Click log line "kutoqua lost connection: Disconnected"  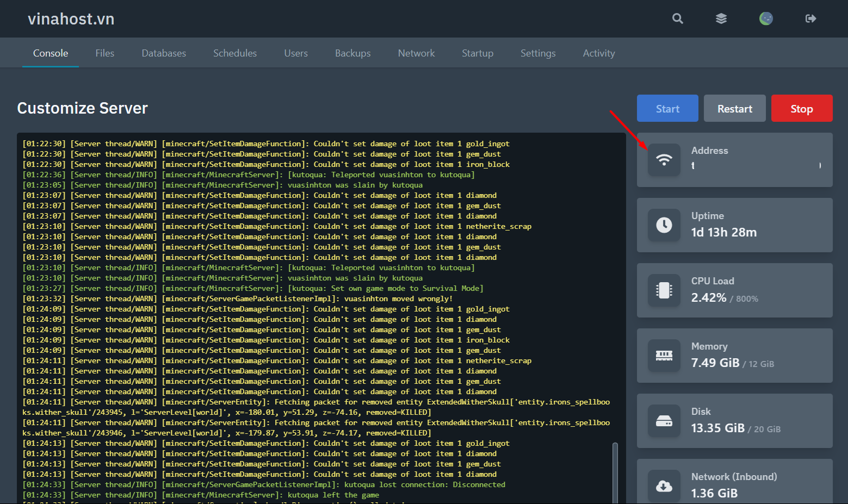click(x=264, y=484)
